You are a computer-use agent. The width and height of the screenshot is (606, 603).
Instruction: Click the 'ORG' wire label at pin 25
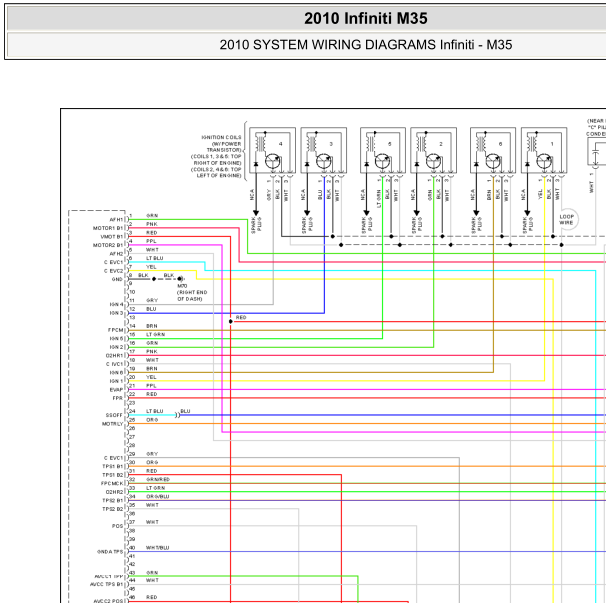pyautogui.click(x=152, y=420)
